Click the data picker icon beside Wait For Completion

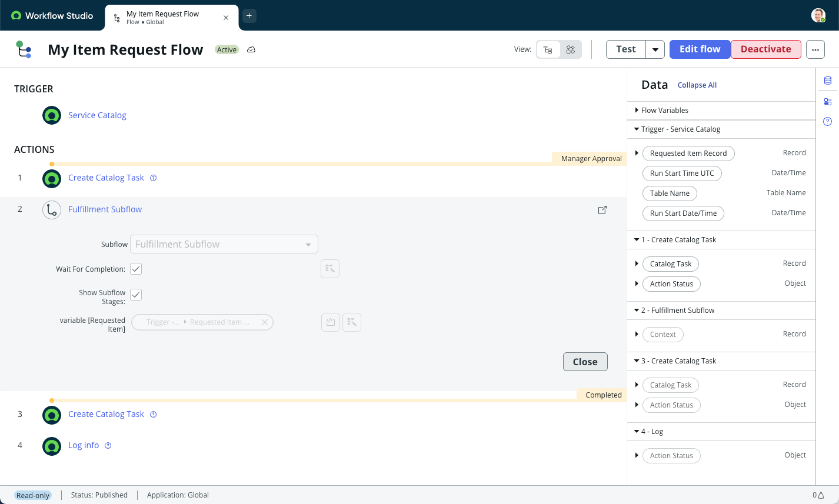pyautogui.click(x=330, y=269)
